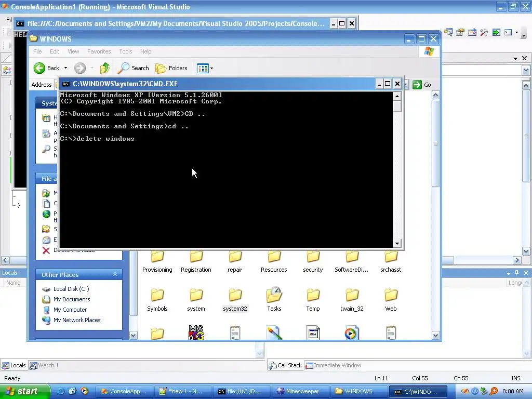
Task: Click the CMD window scroll up arrow
Action: click(397, 96)
